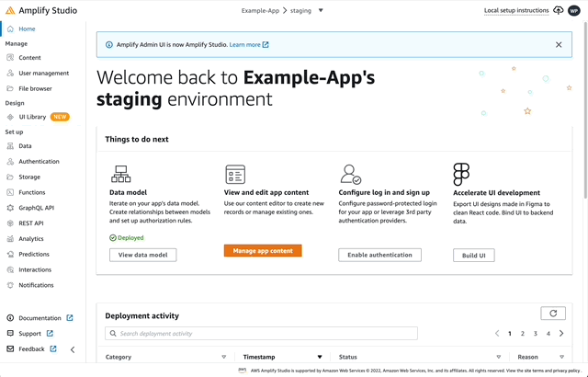Click the Predictions icon
Screen dimensions: 588x377
(x=10, y=255)
